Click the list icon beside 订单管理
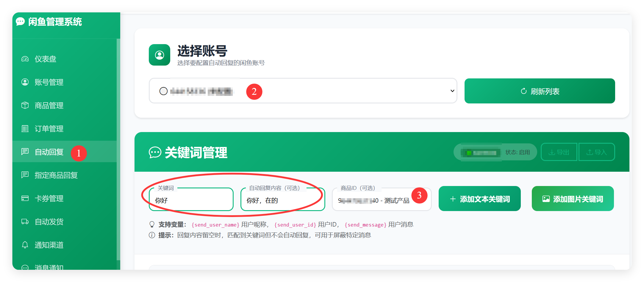 point(25,129)
